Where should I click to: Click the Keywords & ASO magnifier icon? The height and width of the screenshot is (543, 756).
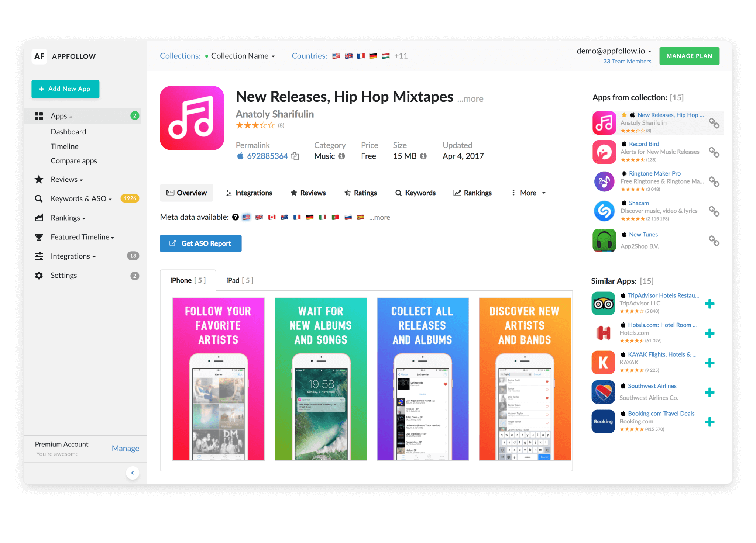point(39,198)
